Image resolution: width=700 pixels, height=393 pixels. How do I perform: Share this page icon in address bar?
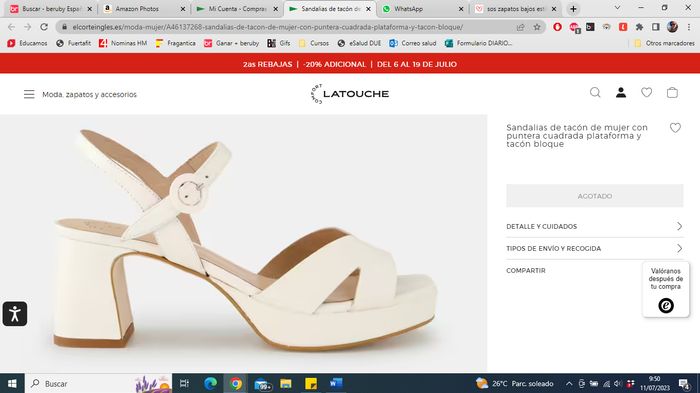tap(521, 27)
